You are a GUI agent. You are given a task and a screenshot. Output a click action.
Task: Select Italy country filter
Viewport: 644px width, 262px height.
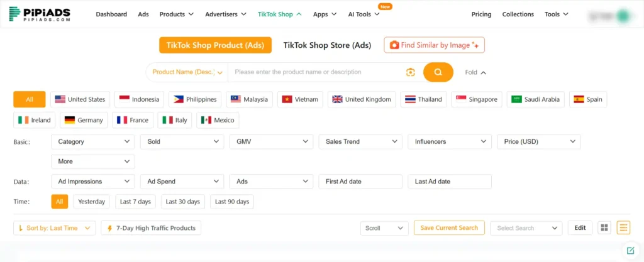tap(175, 120)
